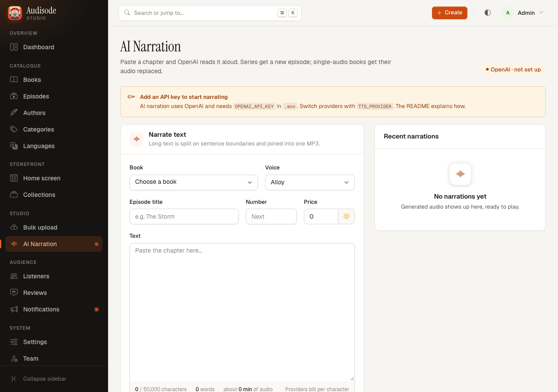Image resolution: width=558 pixels, height=392 pixels.
Task: Open the Settings page
Action: pyautogui.click(x=54, y=342)
